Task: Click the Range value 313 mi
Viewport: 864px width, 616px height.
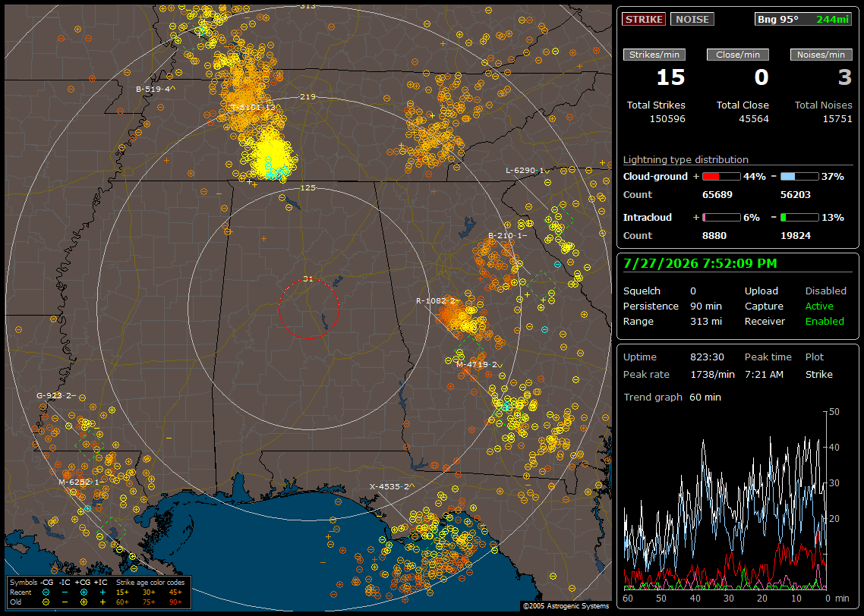Action: 706,322
